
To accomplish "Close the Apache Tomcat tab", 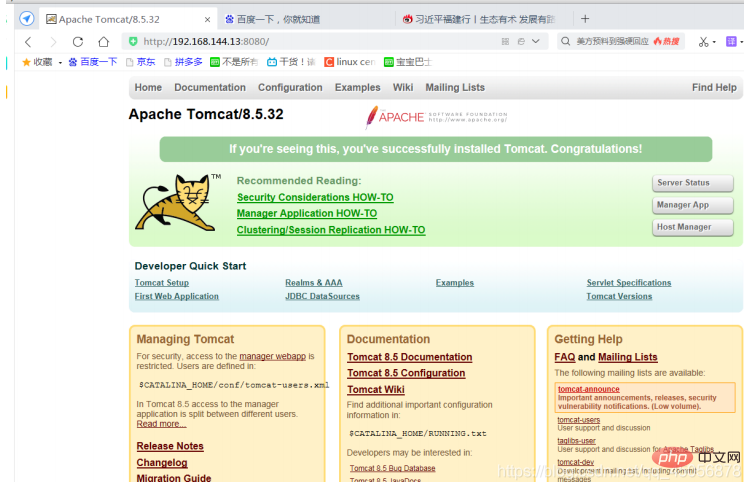I will (x=207, y=20).
